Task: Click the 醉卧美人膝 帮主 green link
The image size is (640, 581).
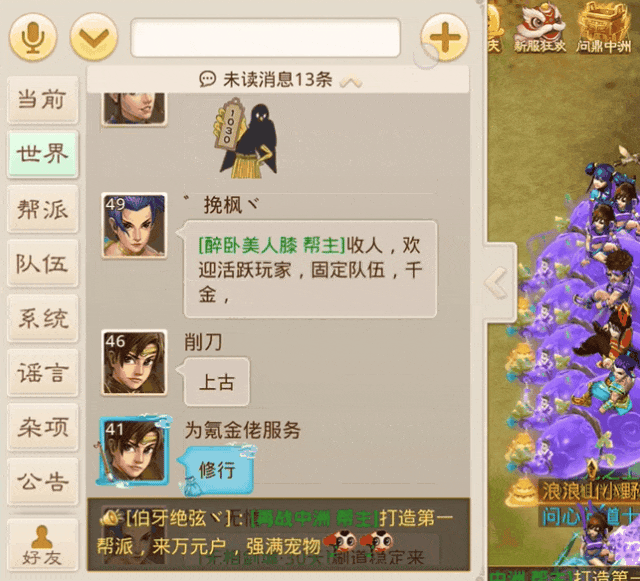Action: coord(272,245)
